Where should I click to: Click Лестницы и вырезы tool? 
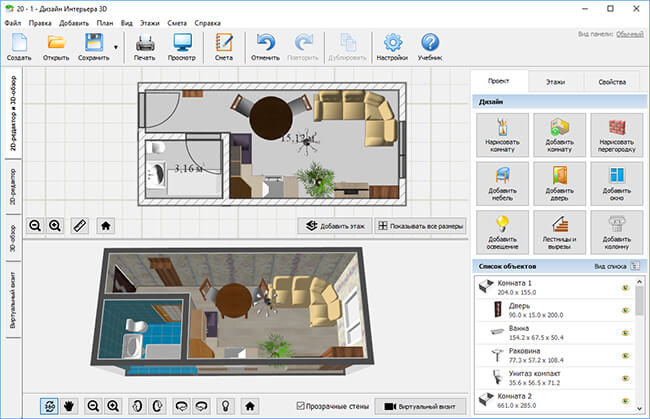[560, 232]
